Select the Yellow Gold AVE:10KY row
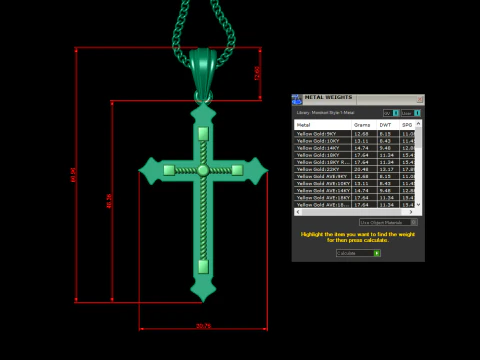The height and width of the screenshot is (360, 480). [x=355, y=183]
